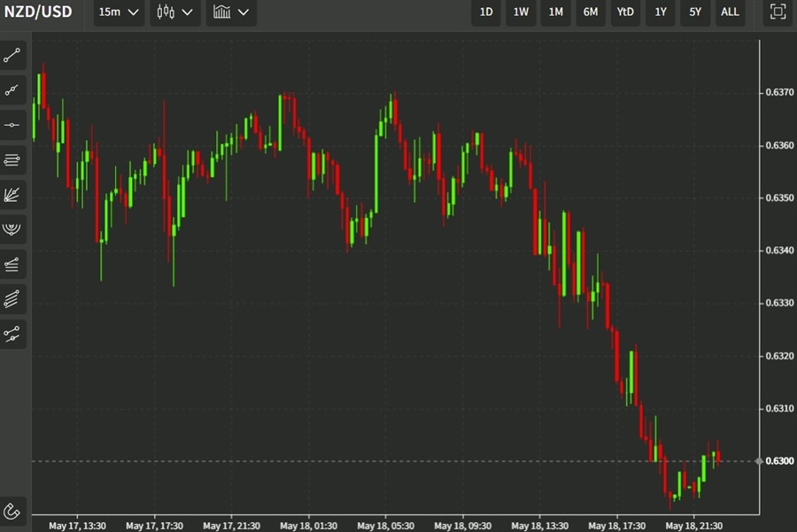Open the indicators dropdown
The image size is (797, 532).
(231, 12)
